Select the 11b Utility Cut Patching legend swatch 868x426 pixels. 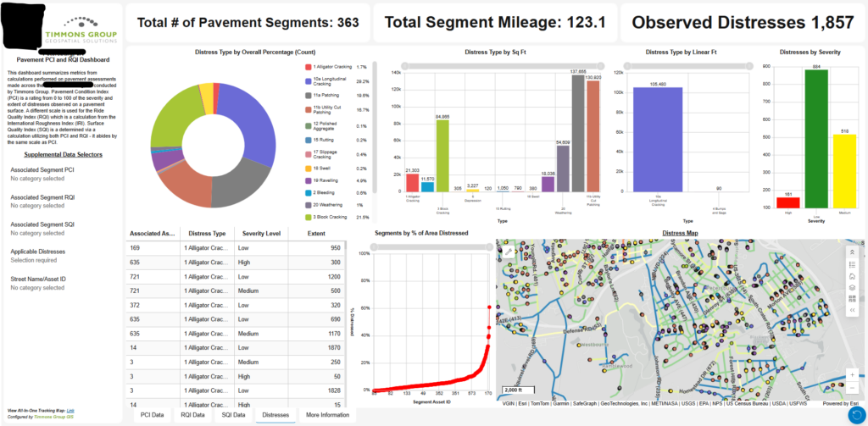click(x=308, y=110)
